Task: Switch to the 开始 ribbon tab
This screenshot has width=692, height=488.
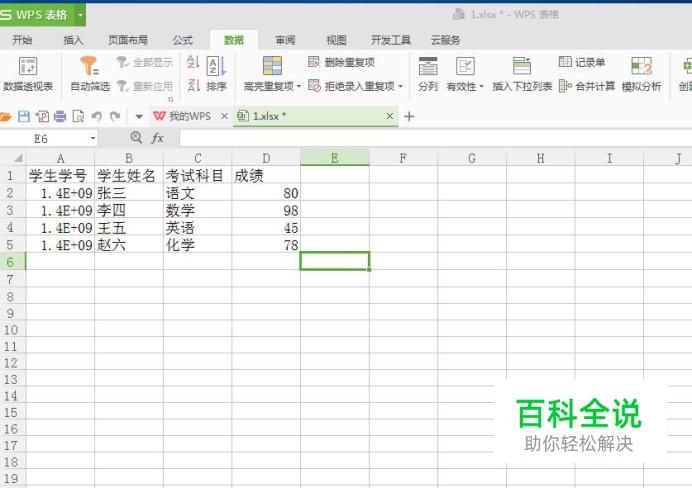Action: coord(22,40)
